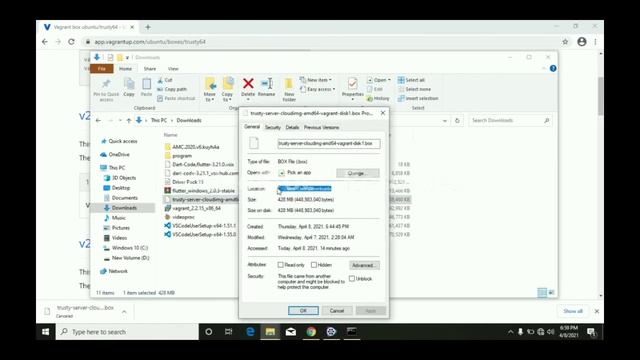The width and height of the screenshot is (640, 360).
Task: Switch to the Share ribbon tab
Action: click(149, 69)
